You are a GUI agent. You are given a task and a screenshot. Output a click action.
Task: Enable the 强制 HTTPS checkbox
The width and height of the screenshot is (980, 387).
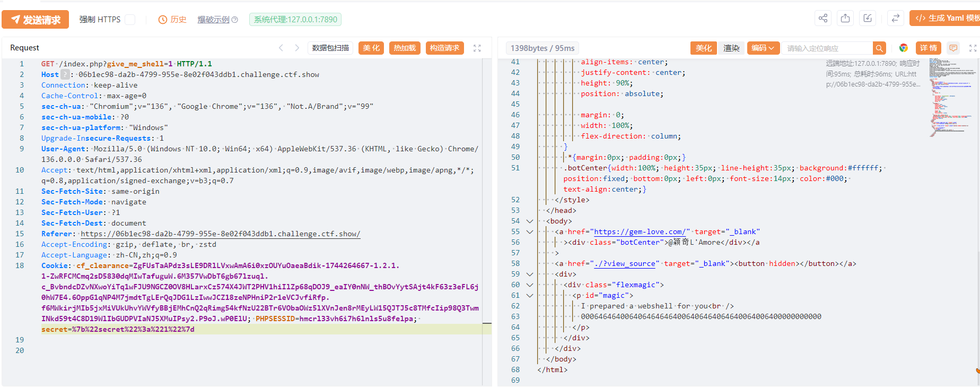coord(130,20)
